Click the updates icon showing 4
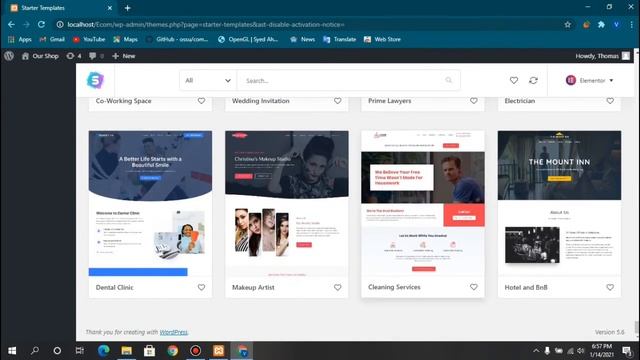The height and width of the screenshot is (360, 640). 74,56
